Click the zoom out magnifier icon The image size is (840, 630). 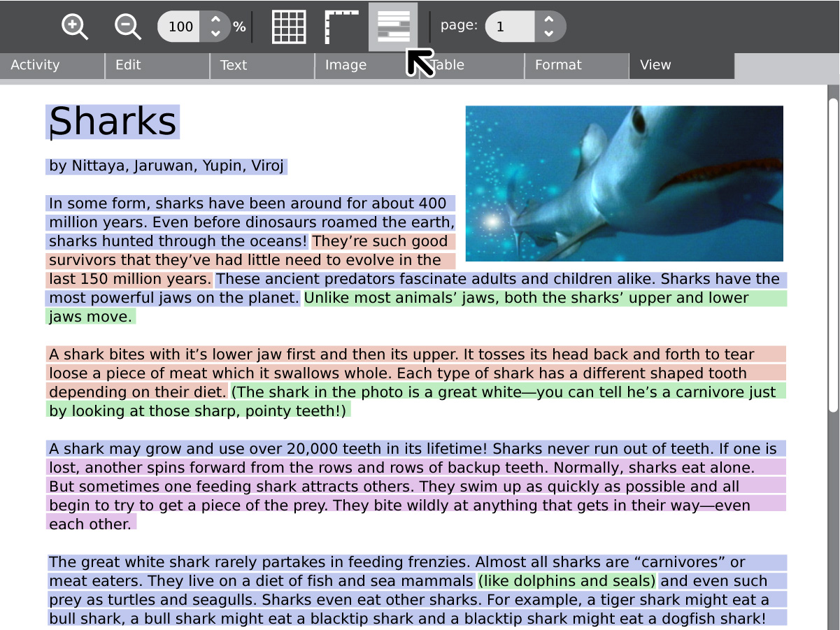point(127,27)
